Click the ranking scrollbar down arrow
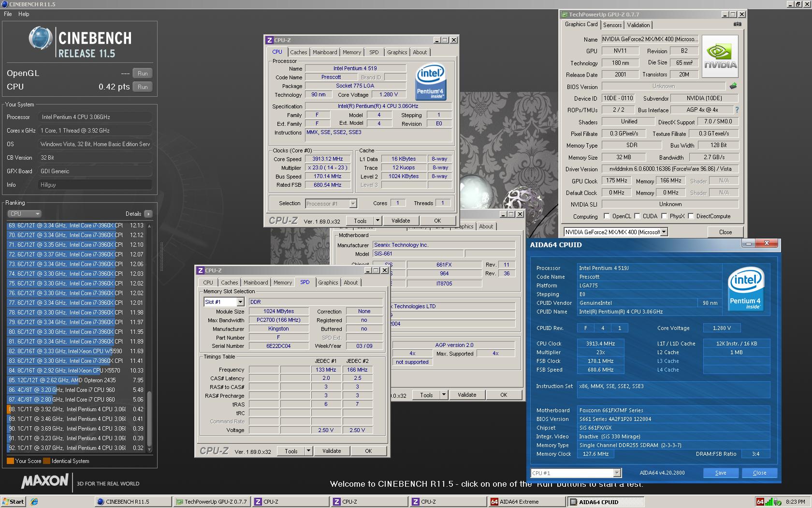Viewport: 812px width, 508px height. 149,449
